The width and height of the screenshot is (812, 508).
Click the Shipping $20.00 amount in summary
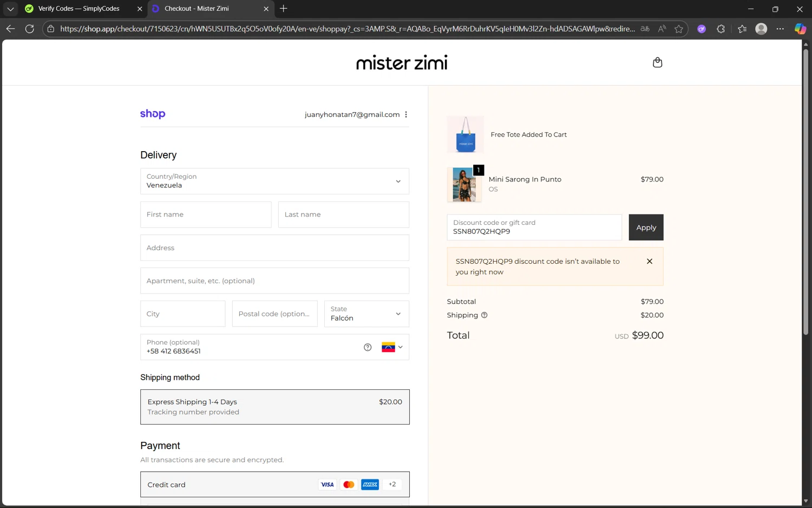pos(652,315)
